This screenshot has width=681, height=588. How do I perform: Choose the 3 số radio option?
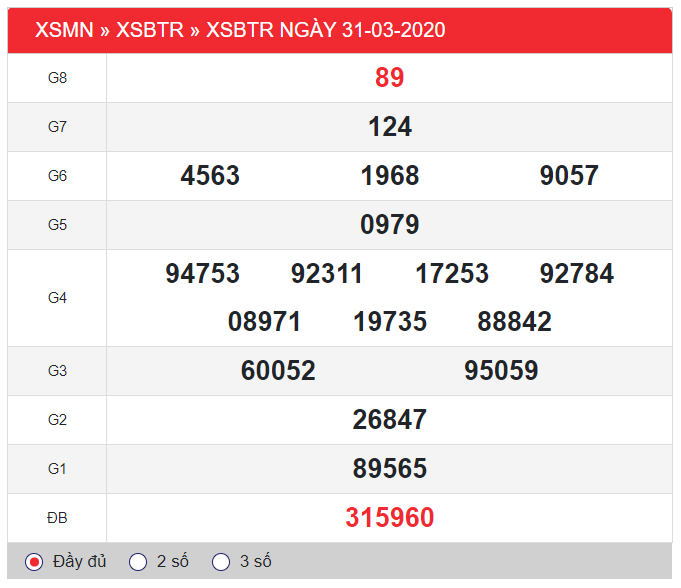[x=221, y=562]
